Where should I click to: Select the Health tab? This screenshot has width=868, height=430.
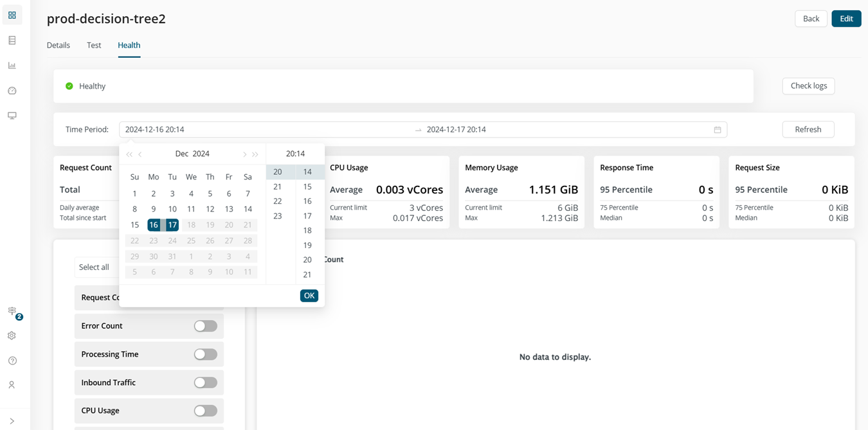pos(129,45)
